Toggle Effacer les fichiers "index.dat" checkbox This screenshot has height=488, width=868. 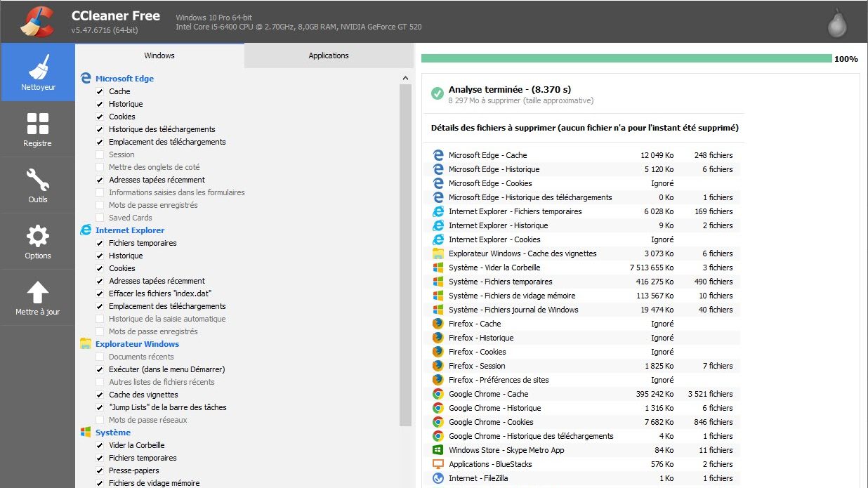[100, 294]
